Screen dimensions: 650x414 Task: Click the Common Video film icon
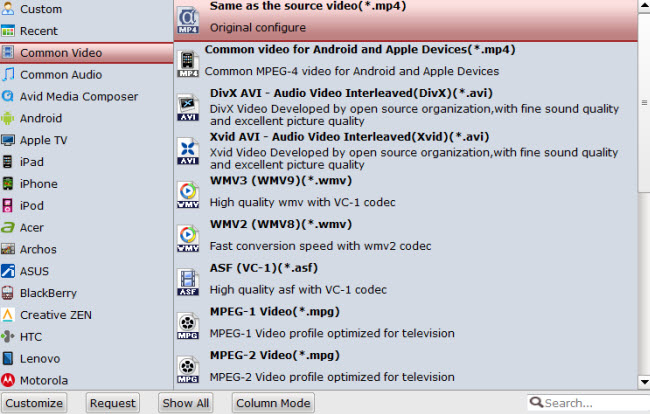click(x=7, y=53)
